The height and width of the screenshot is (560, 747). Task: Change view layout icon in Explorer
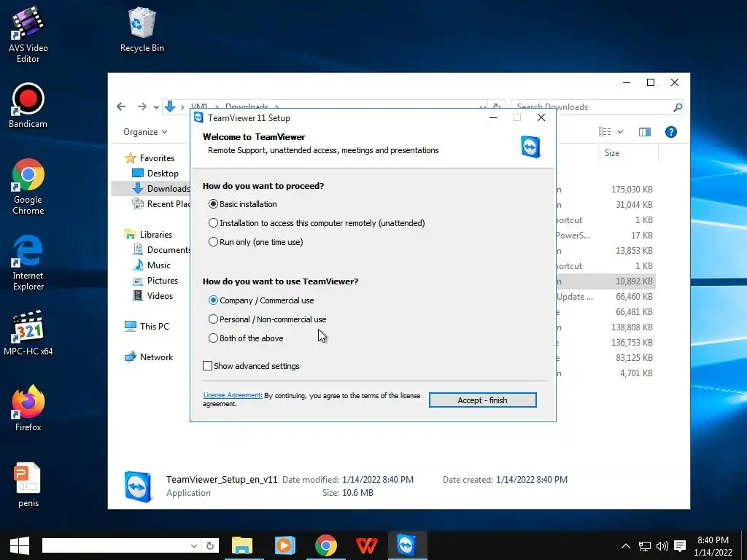click(605, 132)
